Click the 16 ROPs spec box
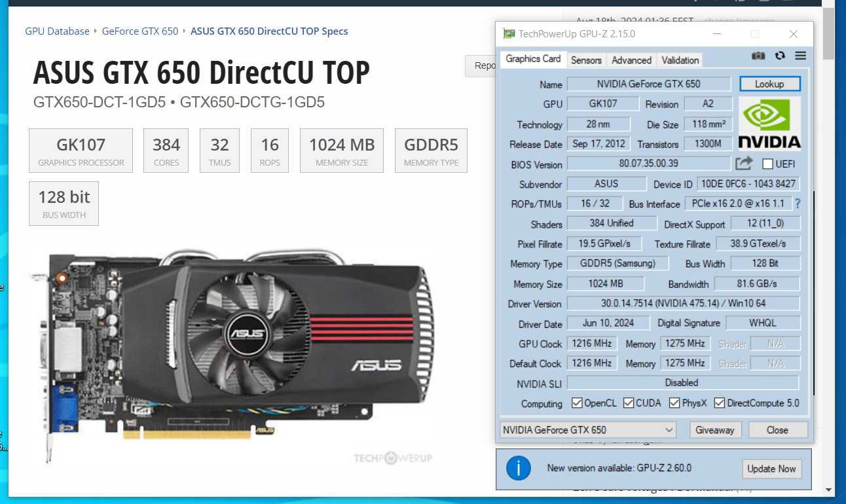Screen dimensions: 846x504 coord(270,151)
